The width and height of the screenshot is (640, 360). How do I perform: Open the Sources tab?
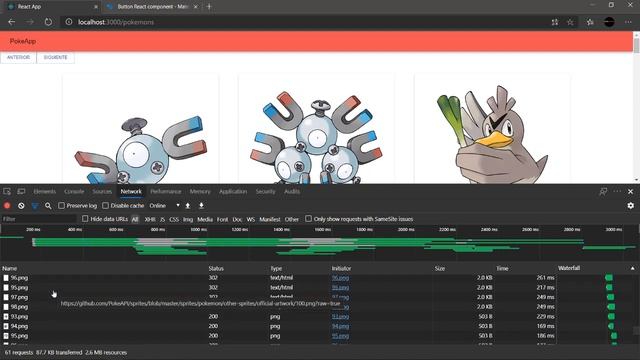coord(102,191)
